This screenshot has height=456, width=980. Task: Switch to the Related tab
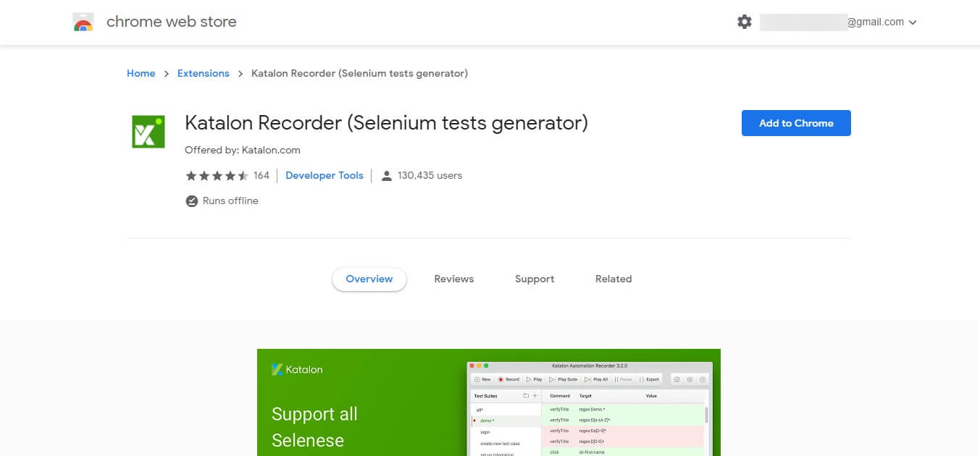(613, 279)
